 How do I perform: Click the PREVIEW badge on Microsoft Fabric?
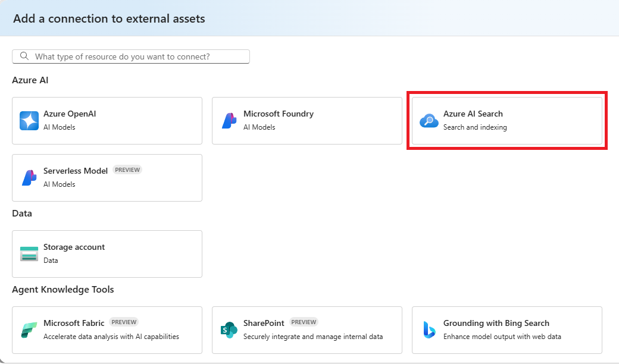124,322
